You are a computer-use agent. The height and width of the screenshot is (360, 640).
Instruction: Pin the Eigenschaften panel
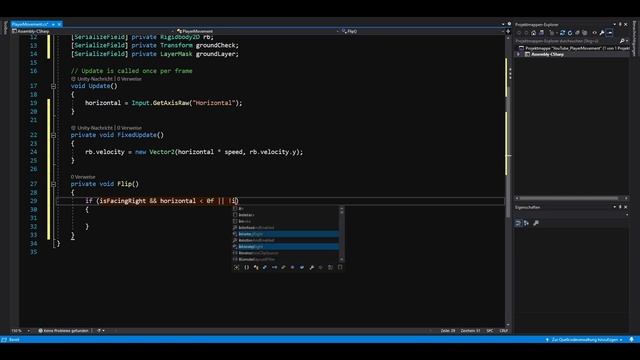pyautogui.click(x=620, y=207)
